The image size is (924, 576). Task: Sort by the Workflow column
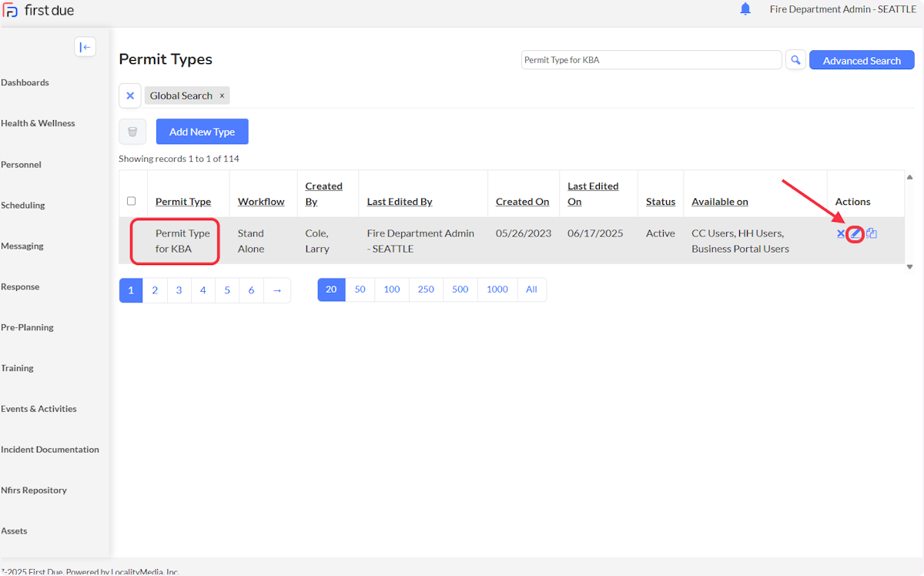tap(261, 202)
